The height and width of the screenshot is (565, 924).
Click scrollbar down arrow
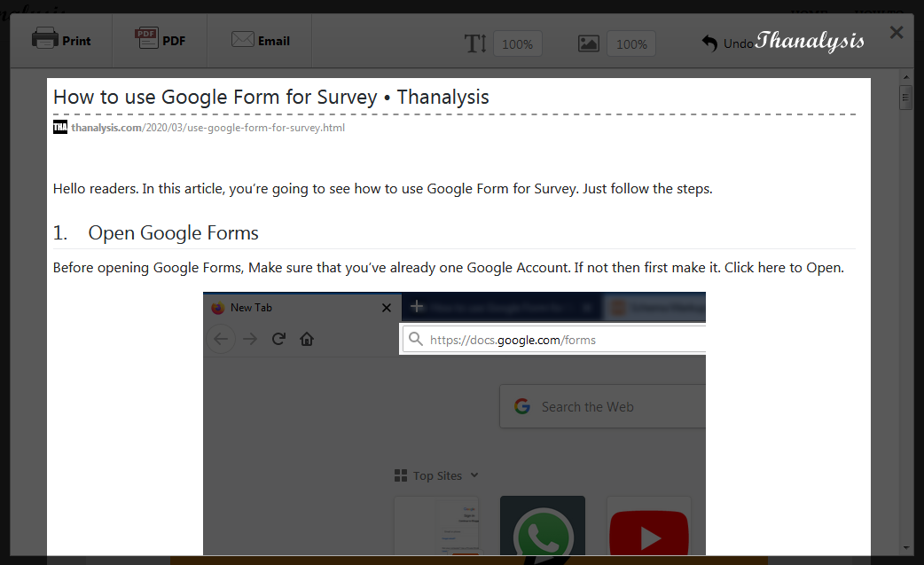(905, 548)
